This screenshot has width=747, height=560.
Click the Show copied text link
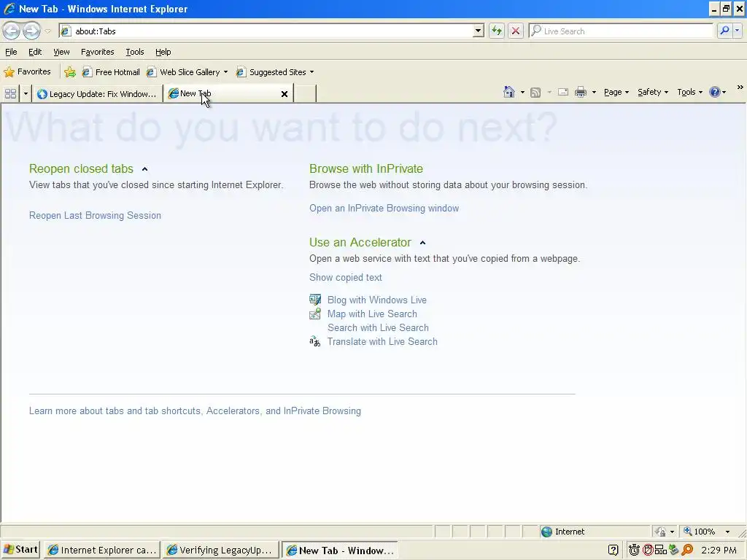(345, 277)
